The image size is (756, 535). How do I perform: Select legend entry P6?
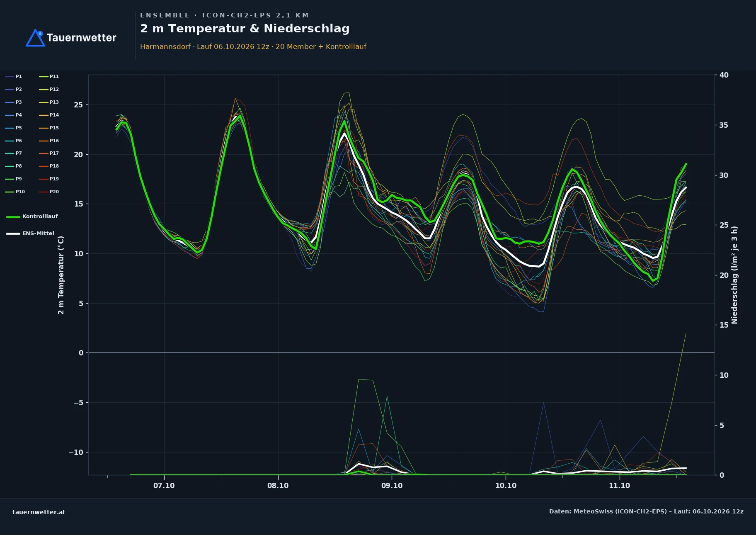point(14,141)
